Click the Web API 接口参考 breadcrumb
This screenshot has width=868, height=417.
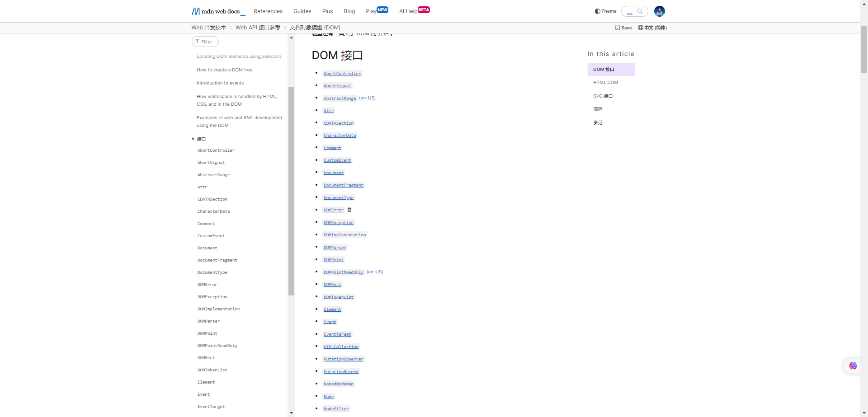[258, 28]
